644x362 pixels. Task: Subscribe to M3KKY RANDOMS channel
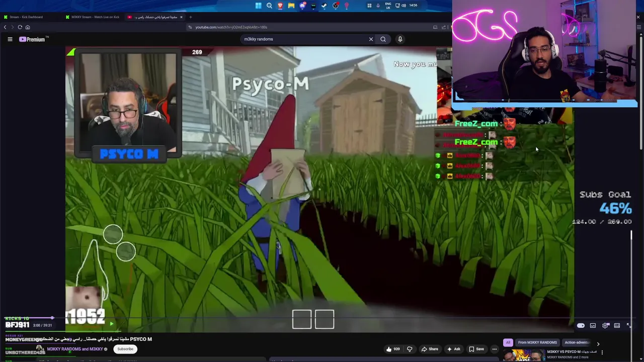click(125, 349)
